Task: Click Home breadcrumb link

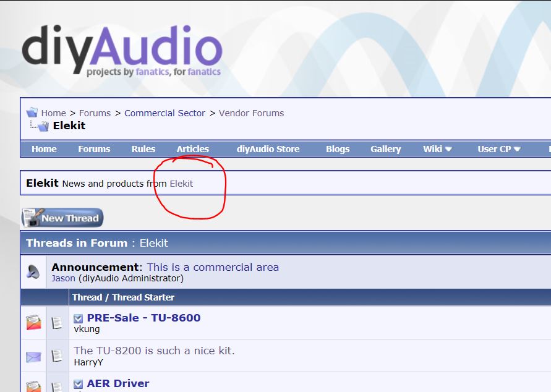Action: click(x=53, y=113)
